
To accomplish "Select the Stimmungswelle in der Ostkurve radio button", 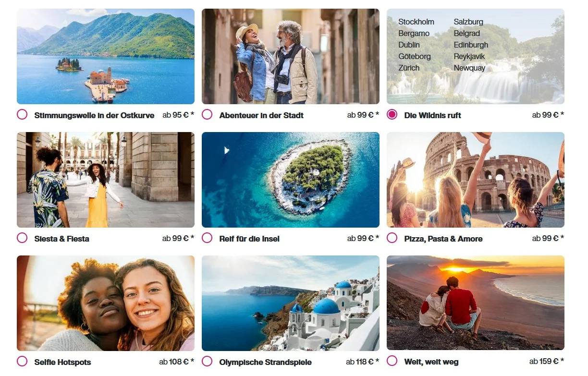I will point(22,115).
